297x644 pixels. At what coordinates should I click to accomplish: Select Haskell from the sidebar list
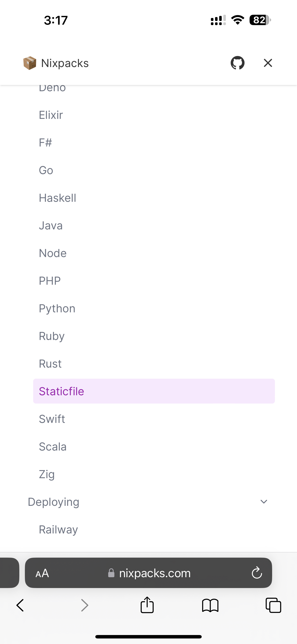click(x=57, y=198)
